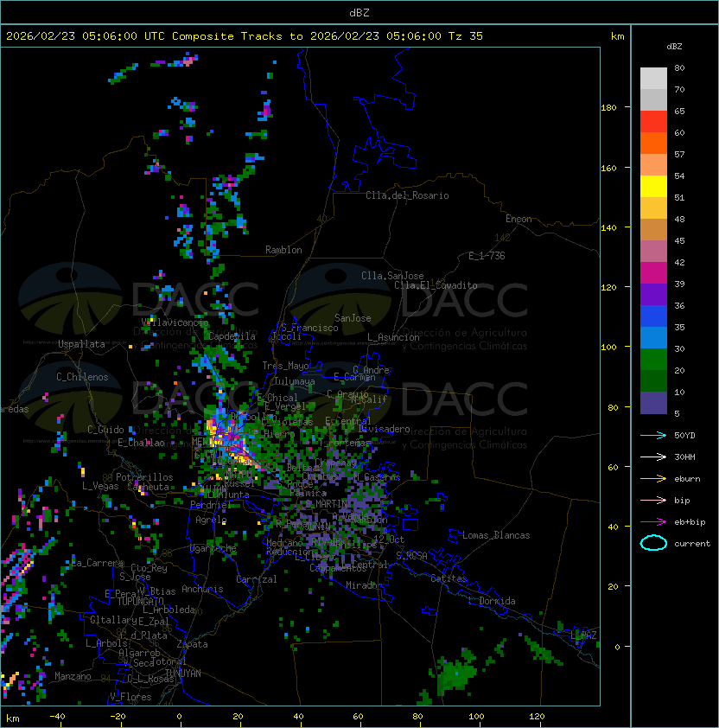Pick the magenta 39-42 dBZ legend swatch

(x=653, y=273)
